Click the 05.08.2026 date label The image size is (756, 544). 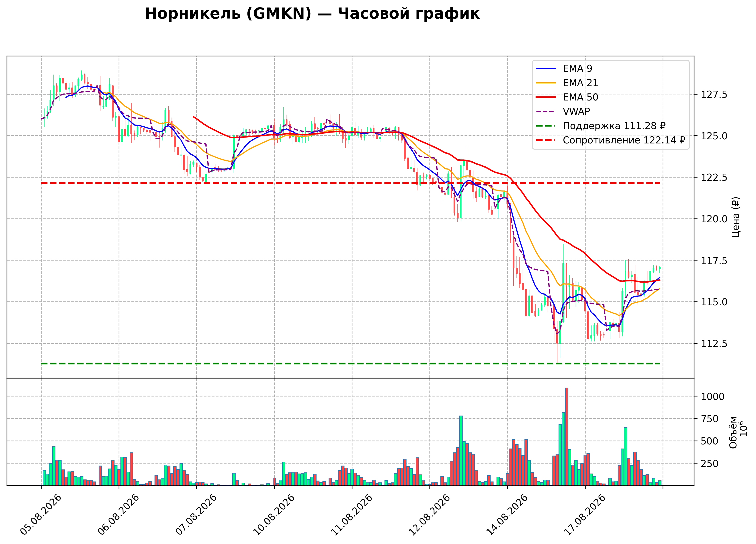pos(41,515)
